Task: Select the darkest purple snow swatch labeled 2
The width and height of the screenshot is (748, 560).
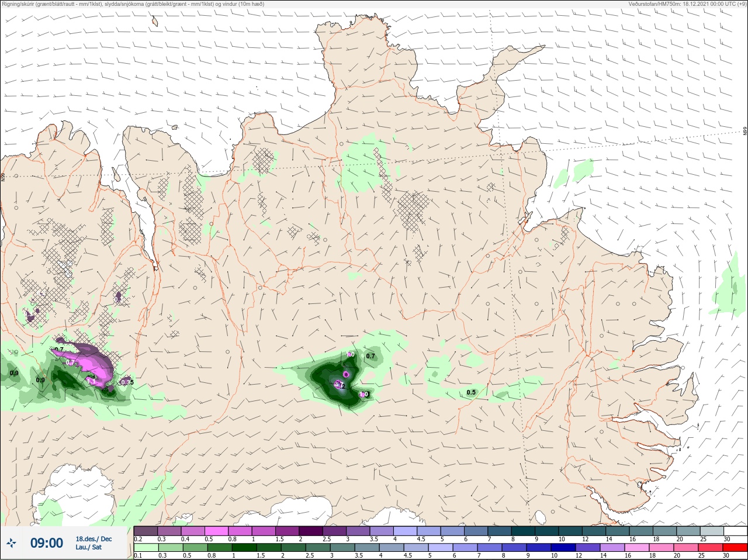Action: pos(311,531)
